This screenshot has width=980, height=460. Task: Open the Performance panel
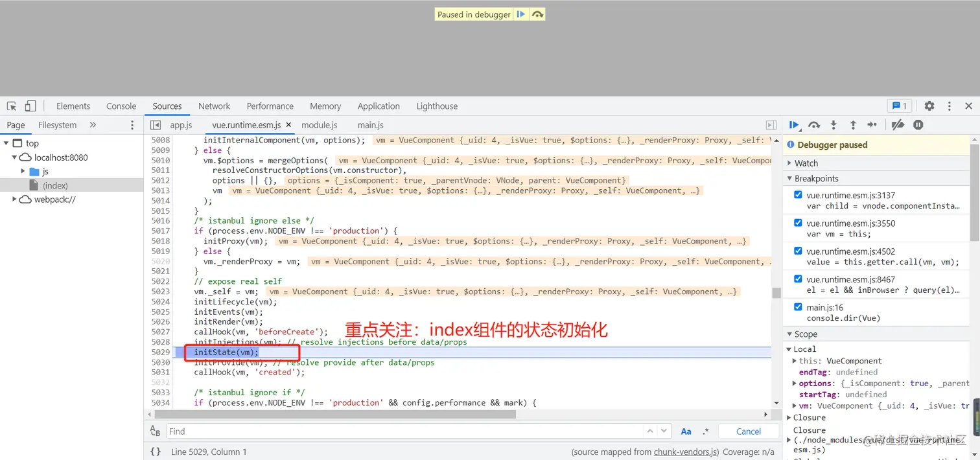coord(270,106)
